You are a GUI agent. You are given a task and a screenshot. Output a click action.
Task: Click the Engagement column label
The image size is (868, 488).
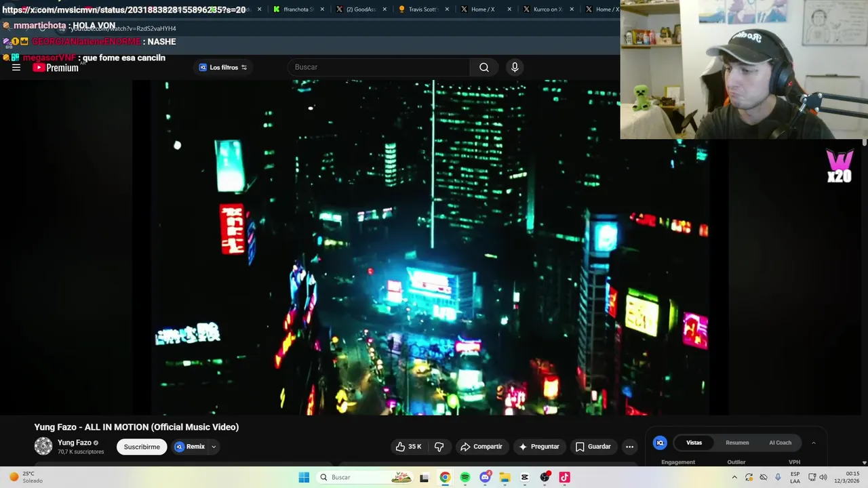click(678, 462)
